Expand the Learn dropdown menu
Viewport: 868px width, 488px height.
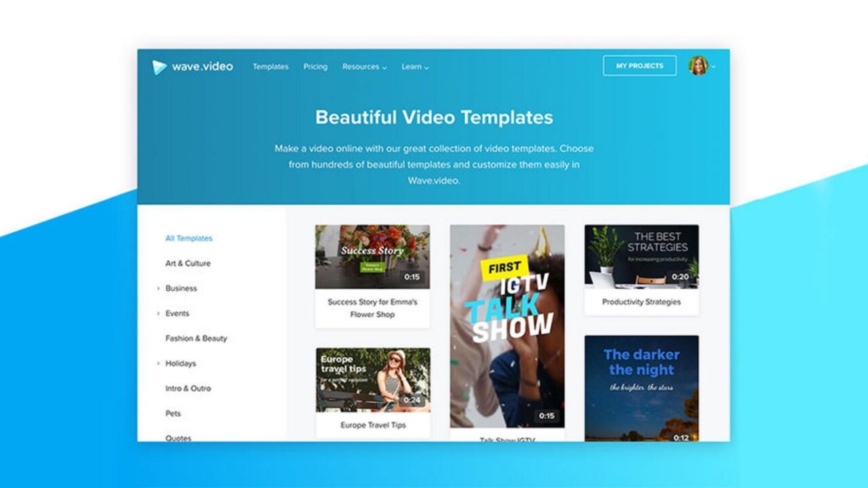[415, 66]
